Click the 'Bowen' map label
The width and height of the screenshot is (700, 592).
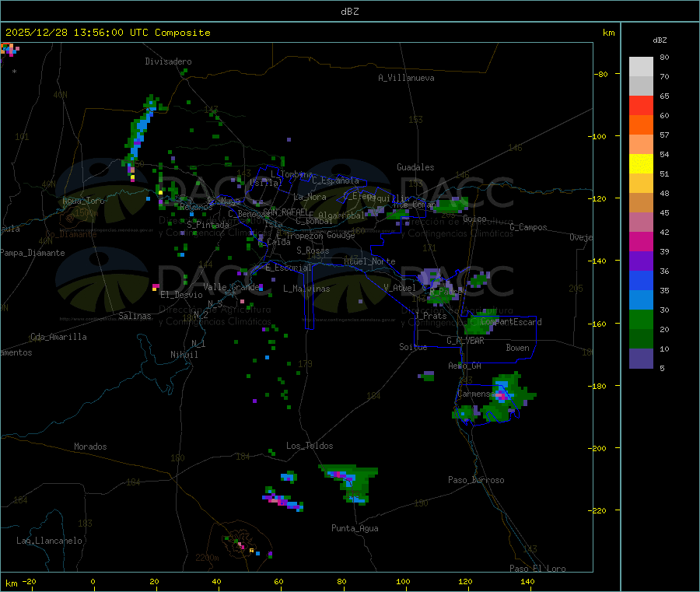[518, 348]
